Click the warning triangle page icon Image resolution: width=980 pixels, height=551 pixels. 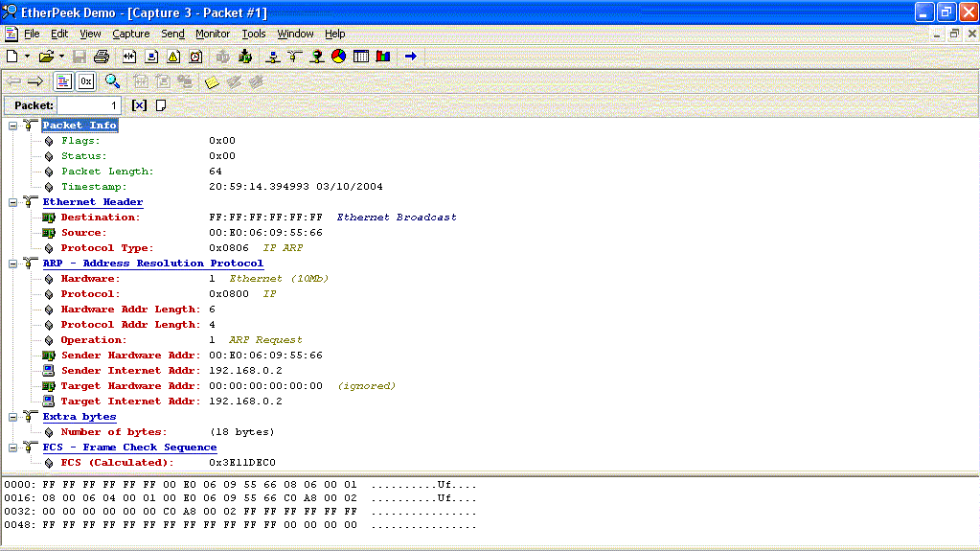click(x=173, y=57)
